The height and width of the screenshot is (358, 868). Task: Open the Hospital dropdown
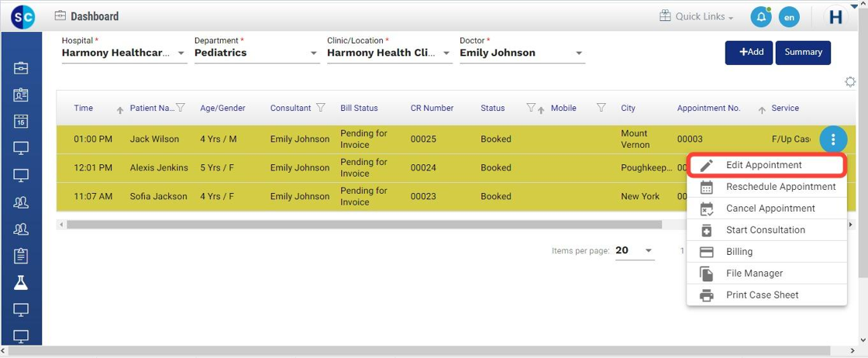pyautogui.click(x=124, y=53)
